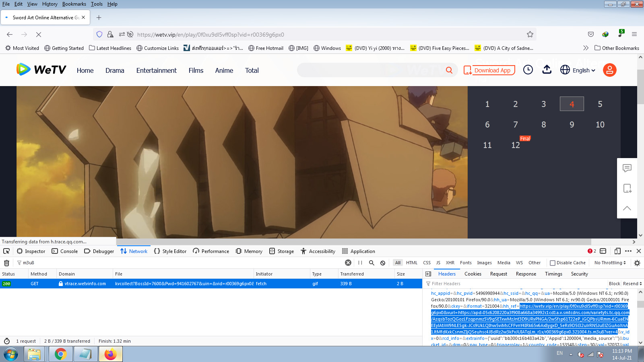The image size is (644, 362).
Task: Go to the Drama section
Action: 115,70
